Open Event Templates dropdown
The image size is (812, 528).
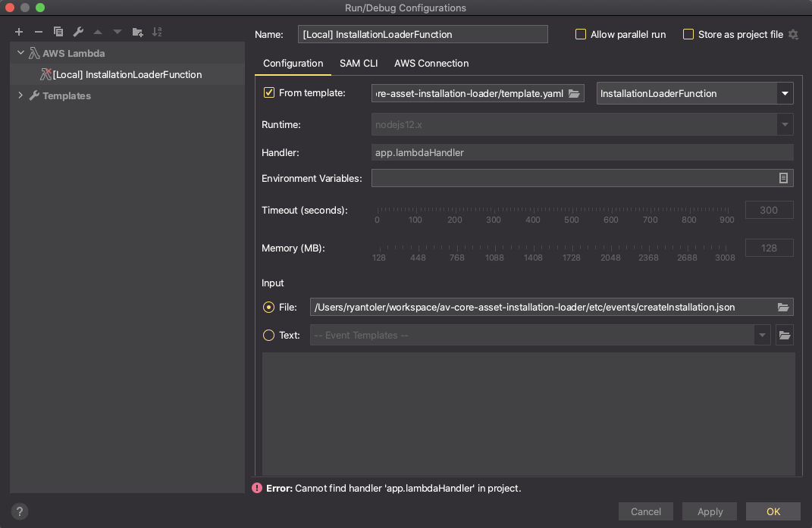click(762, 336)
